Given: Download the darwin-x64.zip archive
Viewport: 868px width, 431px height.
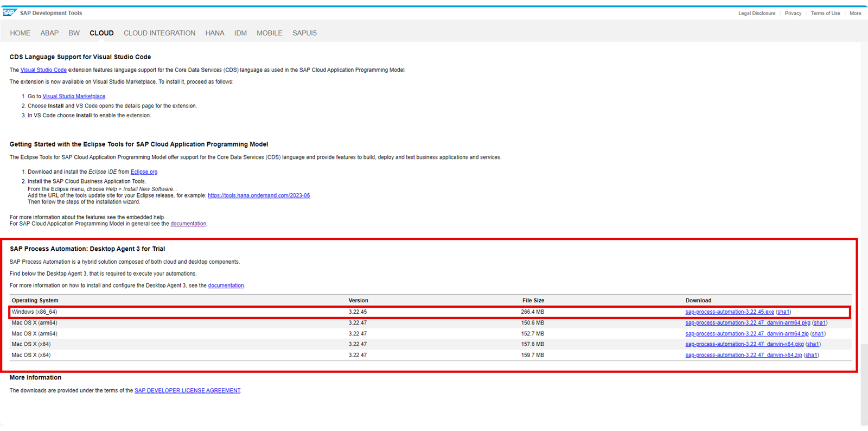Looking at the screenshot, I should tap(743, 355).
